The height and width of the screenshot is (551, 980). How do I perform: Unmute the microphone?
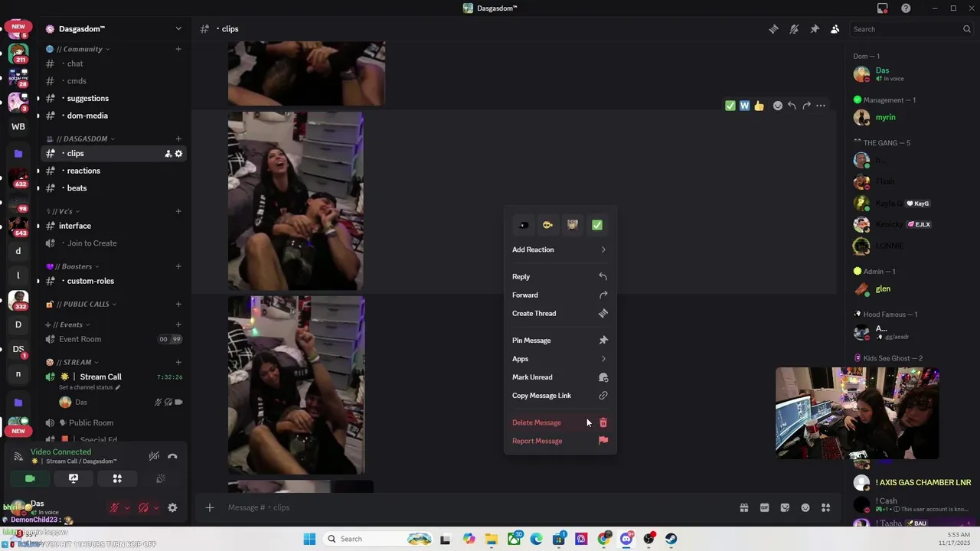(x=115, y=507)
